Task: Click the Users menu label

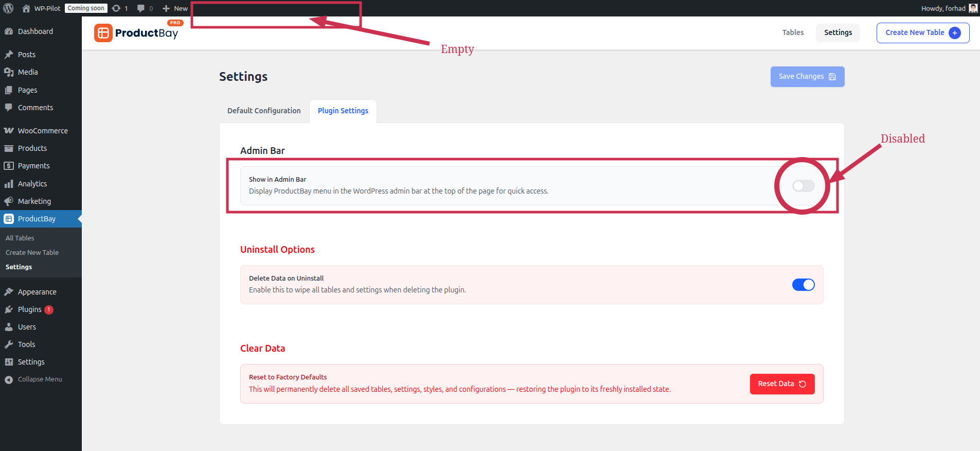Action: [x=27, y=327]
